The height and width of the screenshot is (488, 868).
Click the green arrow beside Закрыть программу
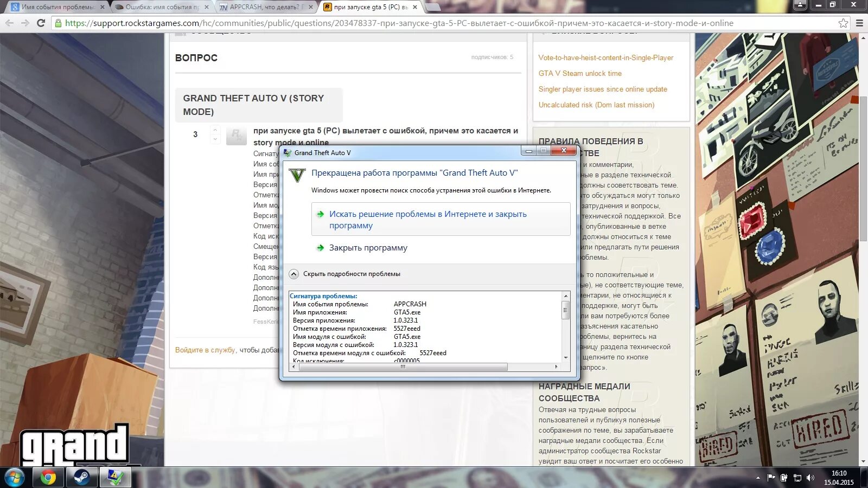pos(321,248)
